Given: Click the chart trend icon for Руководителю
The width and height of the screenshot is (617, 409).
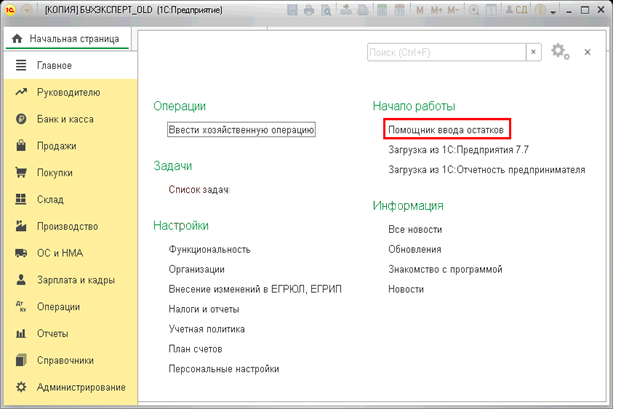Looking at the screenshot, I should [21, 92].
